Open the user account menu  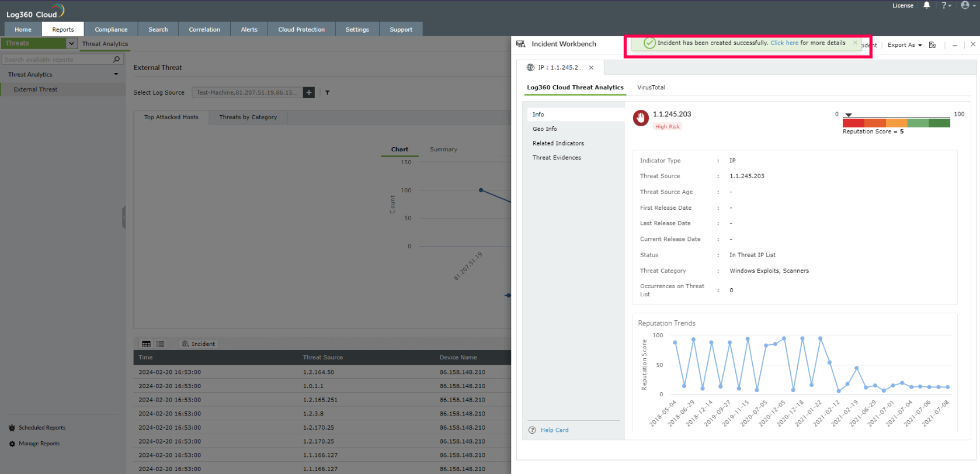[x=968, y=5]
